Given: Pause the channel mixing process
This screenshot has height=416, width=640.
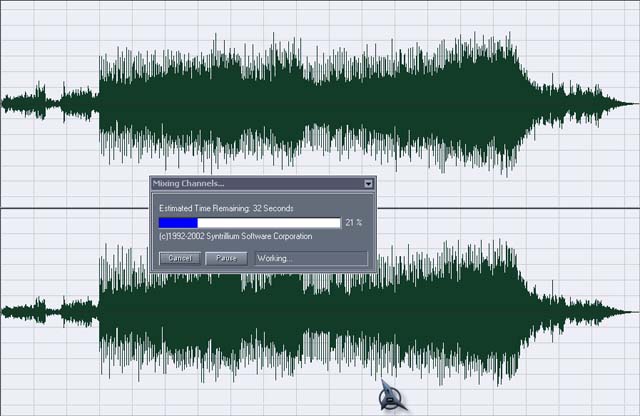Looking at the screenshot, I should (226, 258).
